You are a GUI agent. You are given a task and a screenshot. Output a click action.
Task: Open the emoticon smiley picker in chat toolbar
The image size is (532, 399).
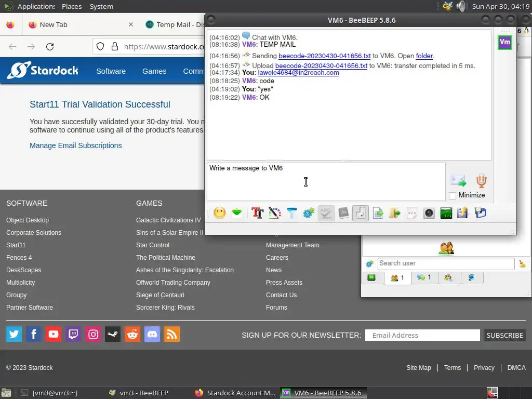(220, 213)
